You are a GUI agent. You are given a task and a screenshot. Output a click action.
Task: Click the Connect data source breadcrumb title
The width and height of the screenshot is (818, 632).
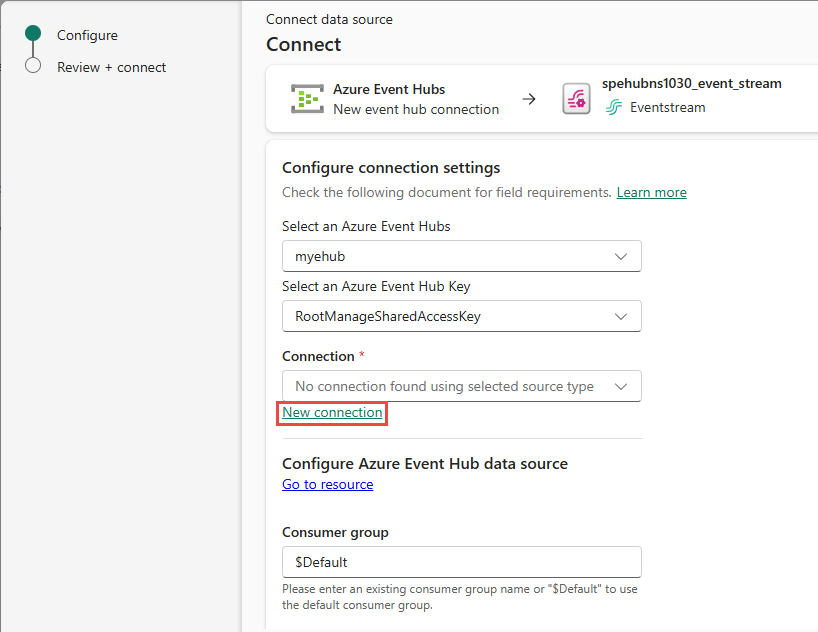click(x=329, y=19)
